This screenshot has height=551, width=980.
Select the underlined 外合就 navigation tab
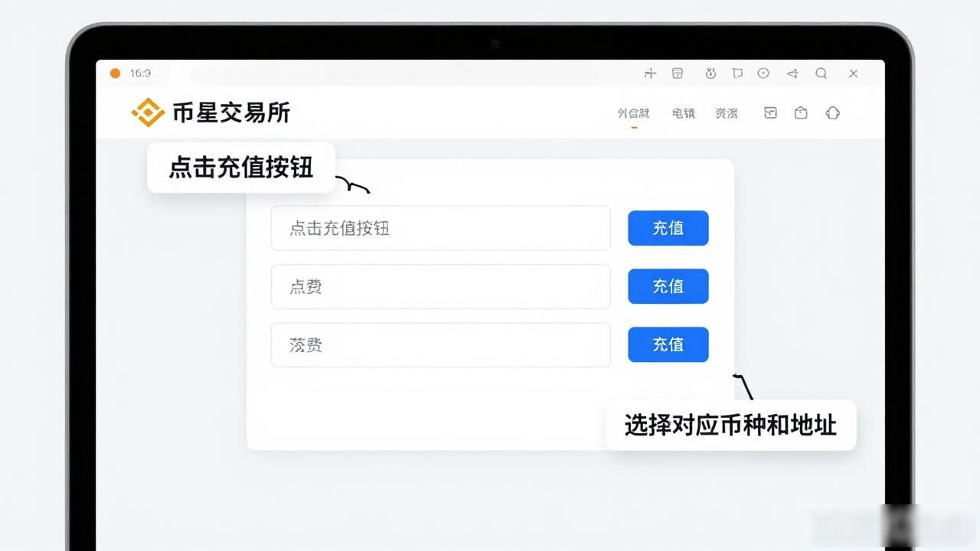pos(634,113)
